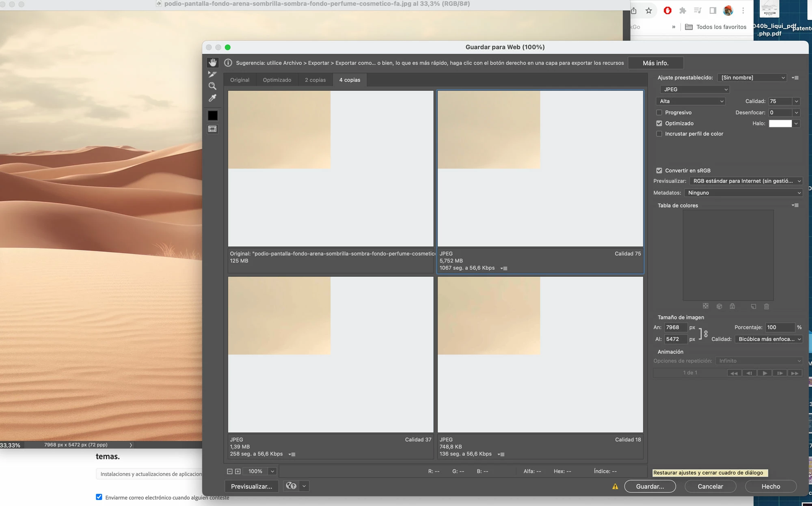This screenshot has width=812, height=506.
Task: Click the browser bookmark star icon
Action: [x=649, y=11]
